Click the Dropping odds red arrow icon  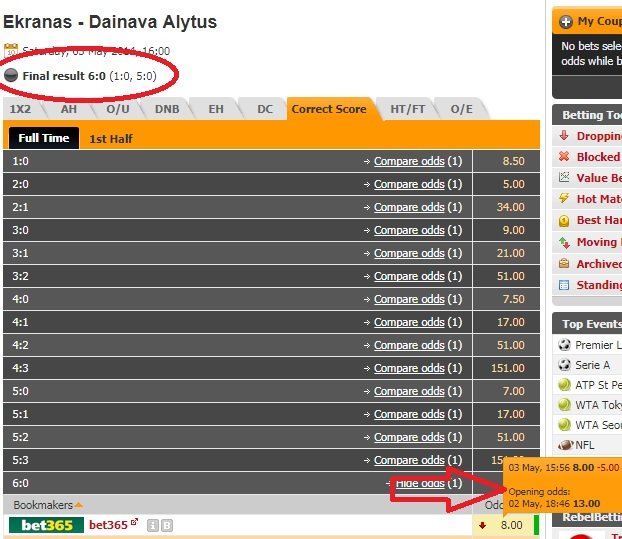pos(564,136)
